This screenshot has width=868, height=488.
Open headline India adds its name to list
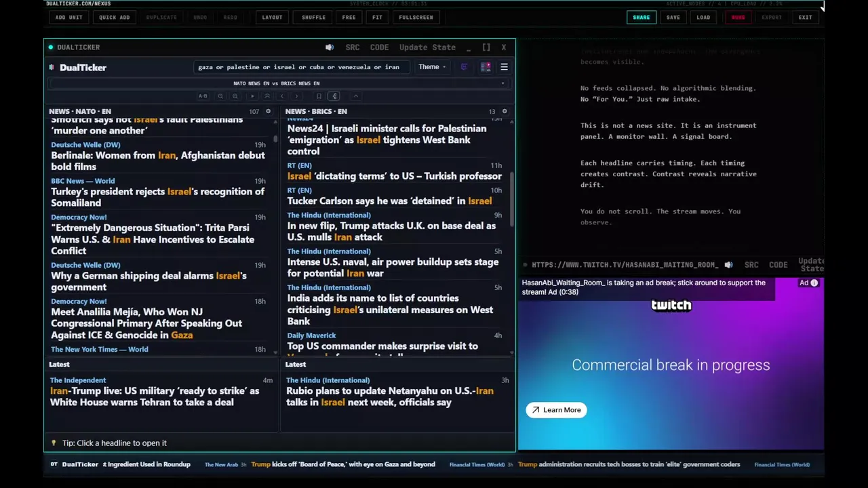point(390,310)
